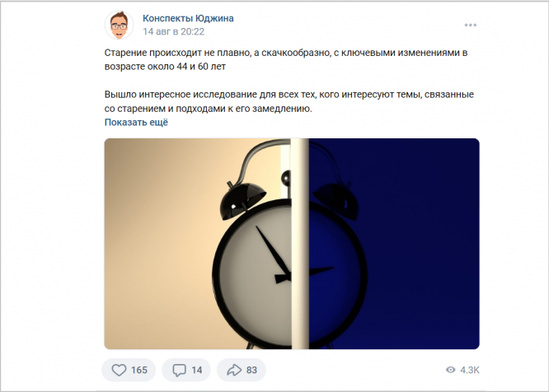This screenshot has width=549, height=392.
Task: Click the black alarm bell in the image
Action: (x=243, y=198)
